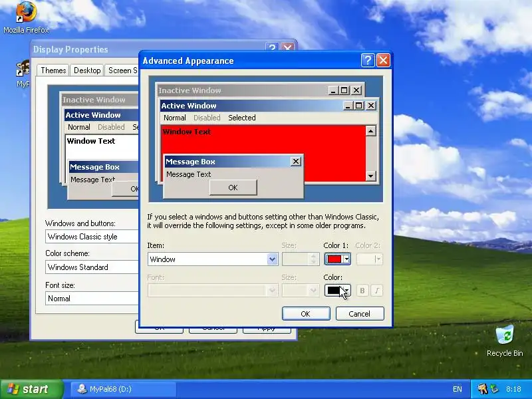Click the preview Inactive Window close icon
The image size is (532, 399).
356,90
